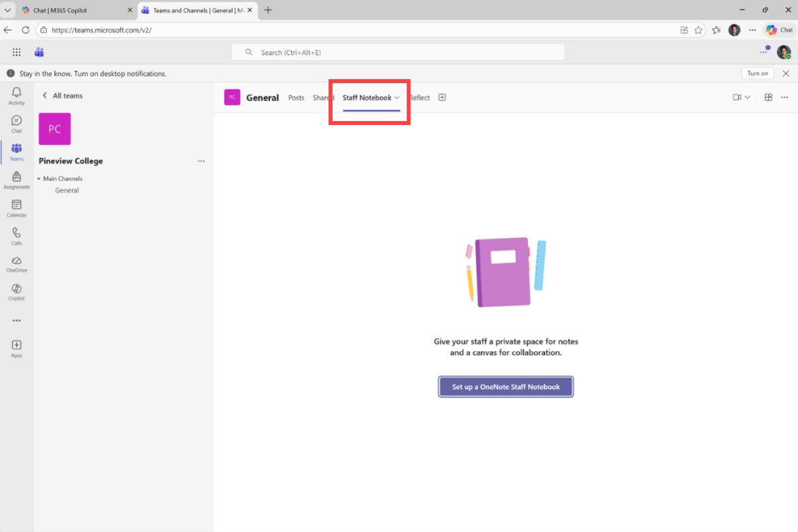Screen dimensions: 798x532
Task: Start a meeting with the camera icon
Action: [737, 97]
